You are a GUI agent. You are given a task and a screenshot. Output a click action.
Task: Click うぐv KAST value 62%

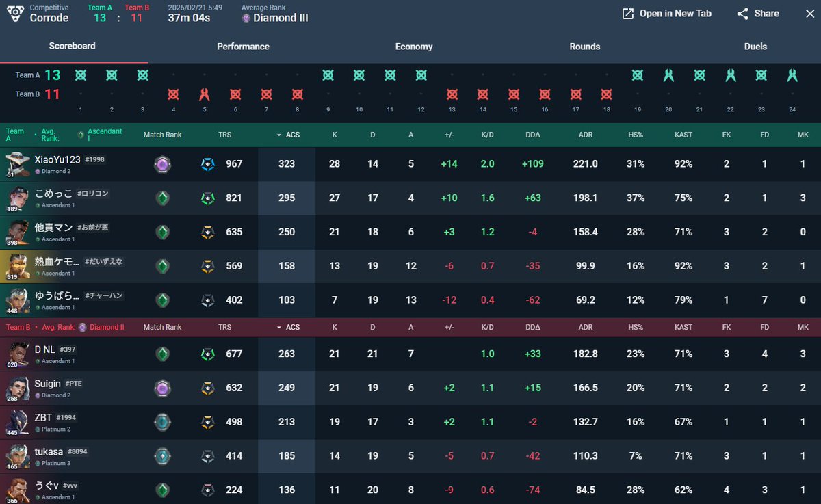683,490
